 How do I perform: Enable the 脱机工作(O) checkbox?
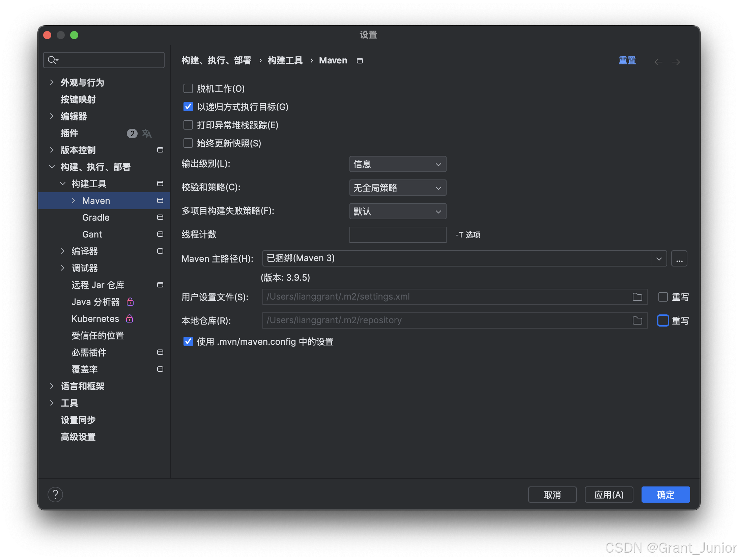coord(188,88)
